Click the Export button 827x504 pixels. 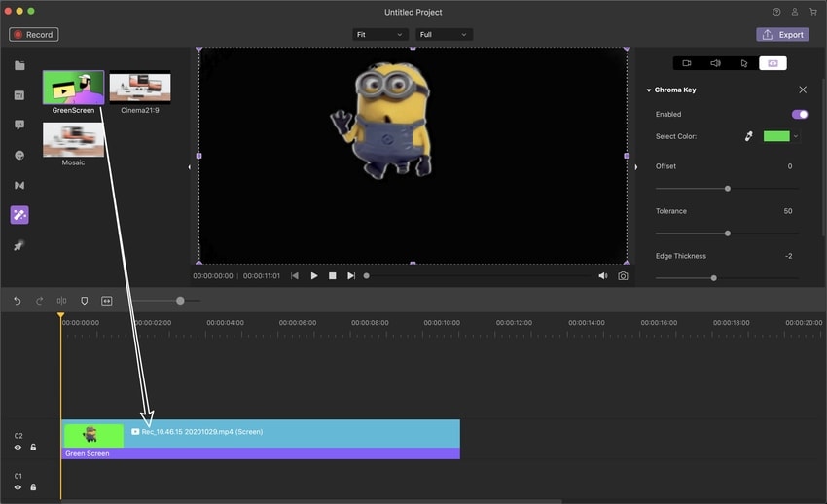(x=782, y=35)
